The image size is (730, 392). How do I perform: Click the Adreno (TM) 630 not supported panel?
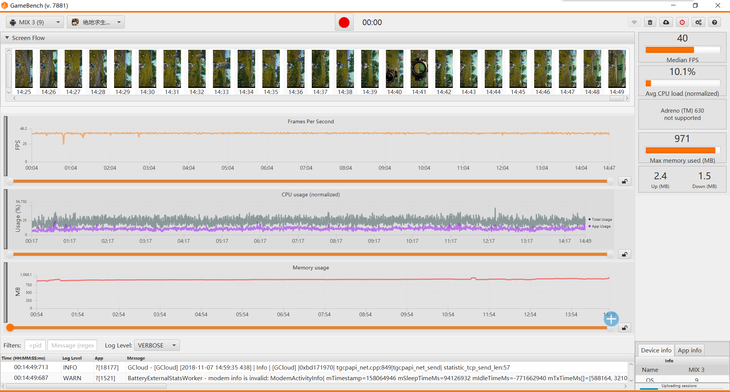(x=682, y=114)
